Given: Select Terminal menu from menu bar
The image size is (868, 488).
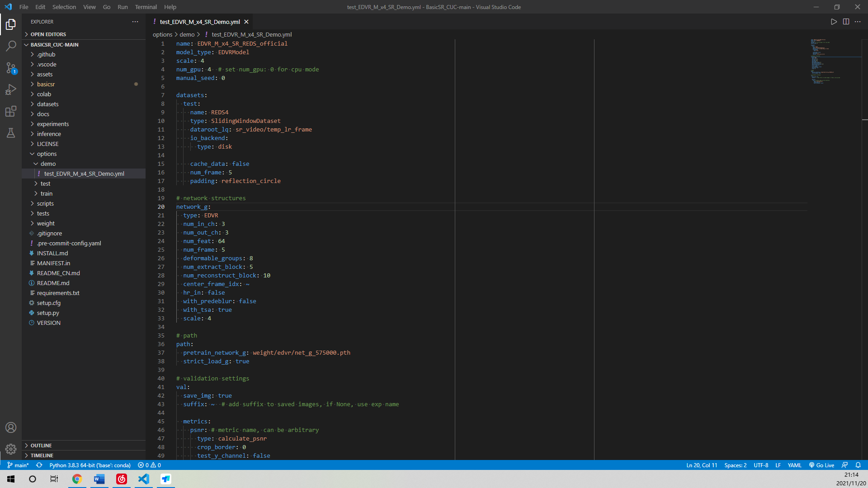Looking at the screenshot, I should click(145, 7).
